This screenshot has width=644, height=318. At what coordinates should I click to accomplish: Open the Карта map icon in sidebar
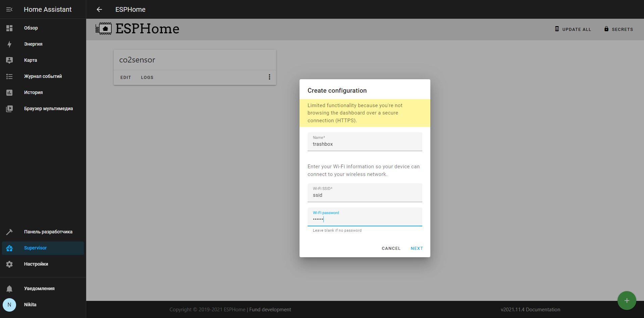coord(9,60)
